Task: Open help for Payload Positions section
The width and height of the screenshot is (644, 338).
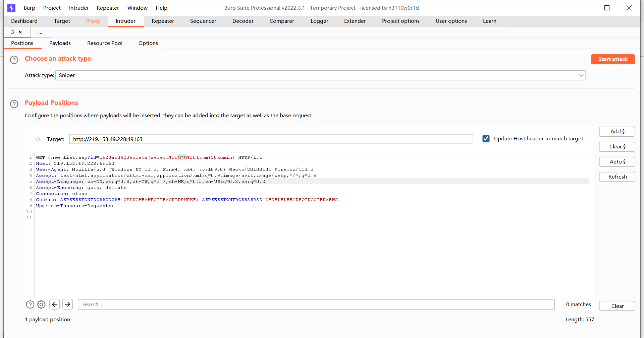Action: pos(14,104)
